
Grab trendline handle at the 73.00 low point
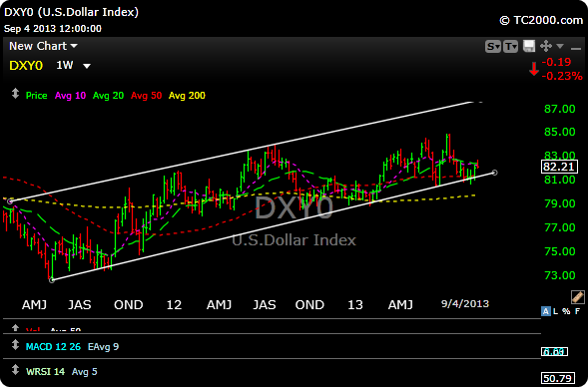(x=52, y=280)
